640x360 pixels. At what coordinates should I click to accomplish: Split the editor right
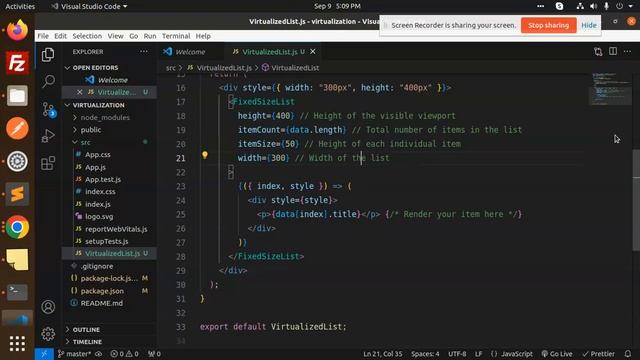[x=613, y=51]
